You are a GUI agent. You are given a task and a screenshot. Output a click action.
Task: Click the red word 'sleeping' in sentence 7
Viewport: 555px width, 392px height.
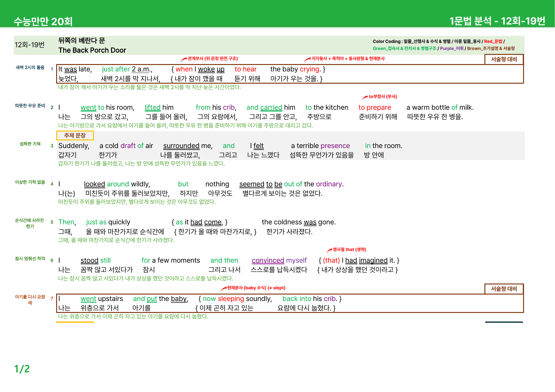click(x=231, y=299)
